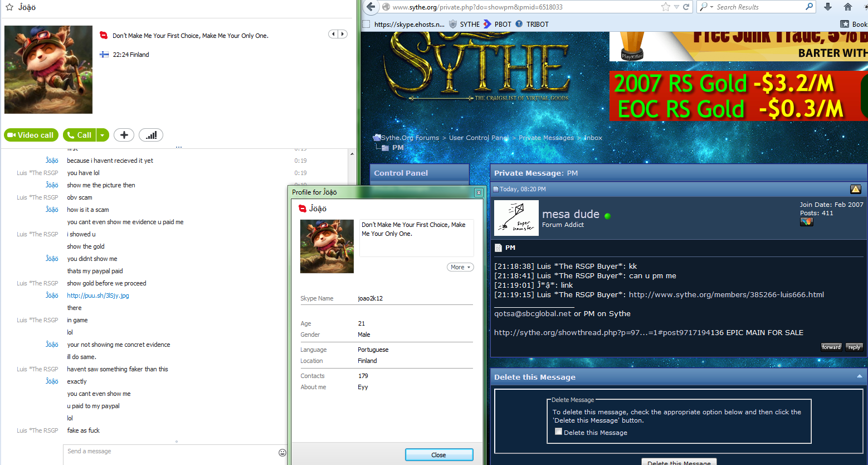Open the Call button dropdown arrow
The height and width of the screenshot is (465, 868).
(103, 135)
